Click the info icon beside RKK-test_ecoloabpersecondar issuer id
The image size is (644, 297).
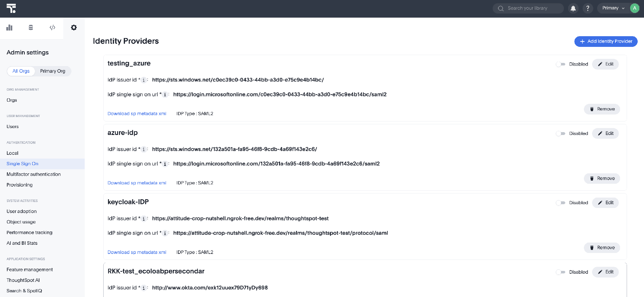coord(144,288)
